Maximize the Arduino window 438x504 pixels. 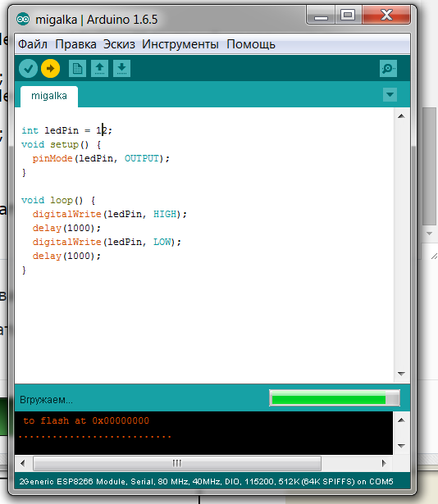point(348,15)
